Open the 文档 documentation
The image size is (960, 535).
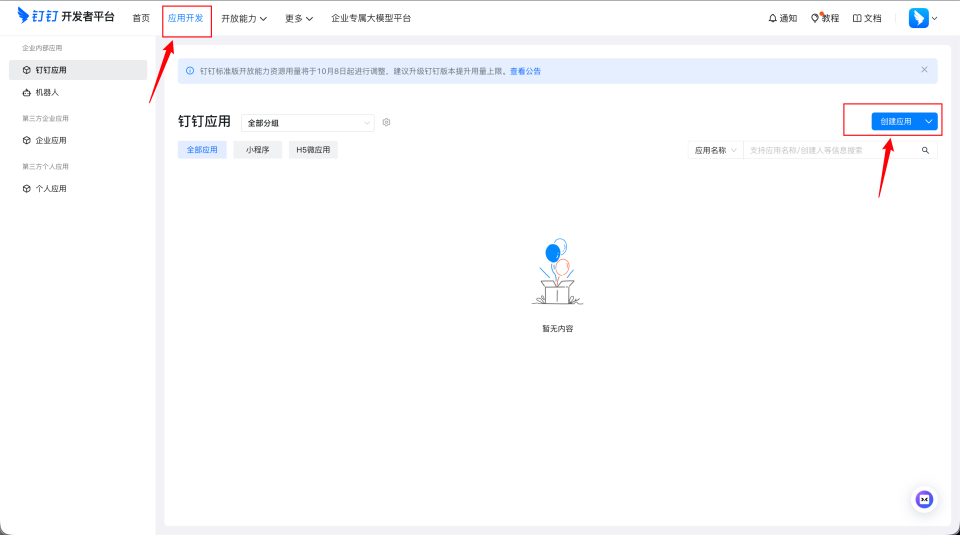[x=867, y=18]
